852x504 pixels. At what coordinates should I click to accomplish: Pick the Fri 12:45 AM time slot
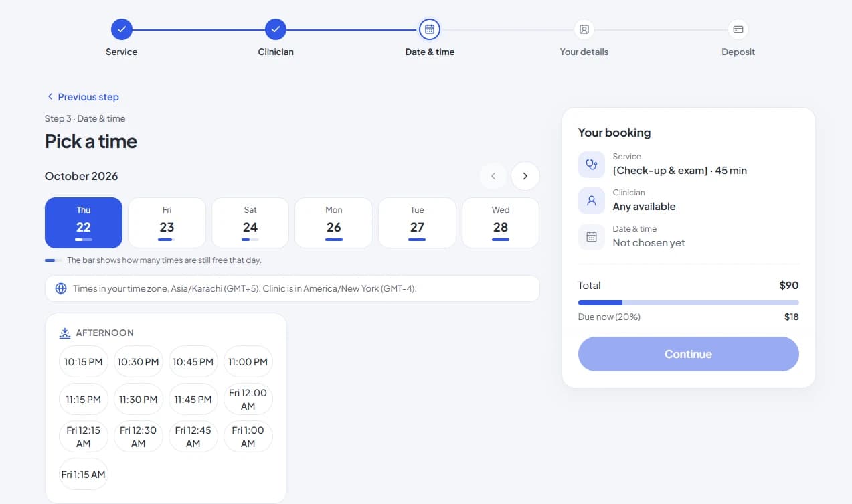193,437
